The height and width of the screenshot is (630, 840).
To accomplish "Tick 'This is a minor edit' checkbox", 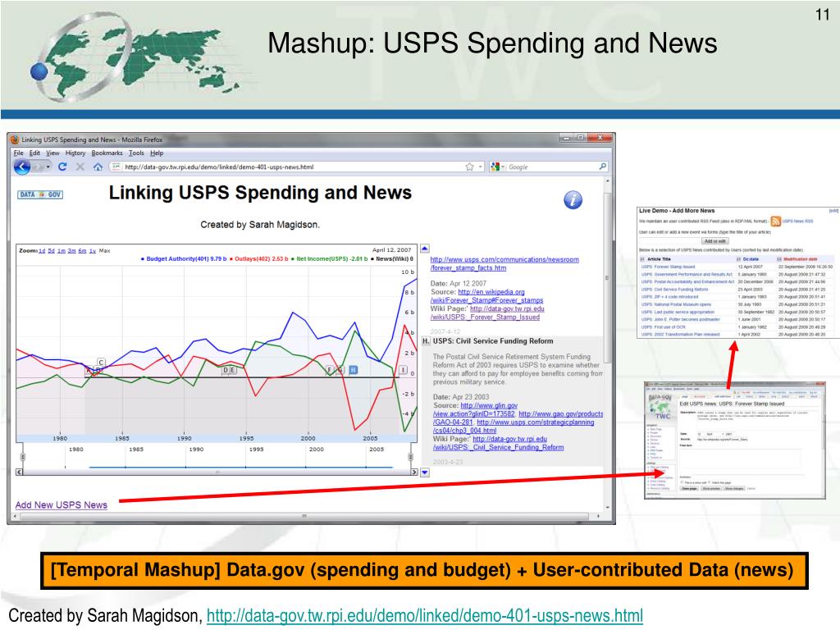I will 682,482.
